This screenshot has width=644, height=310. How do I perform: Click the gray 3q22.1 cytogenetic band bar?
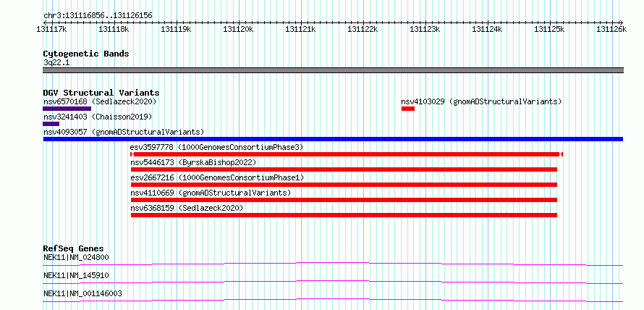pyautogui.click(x=333, y=70)
